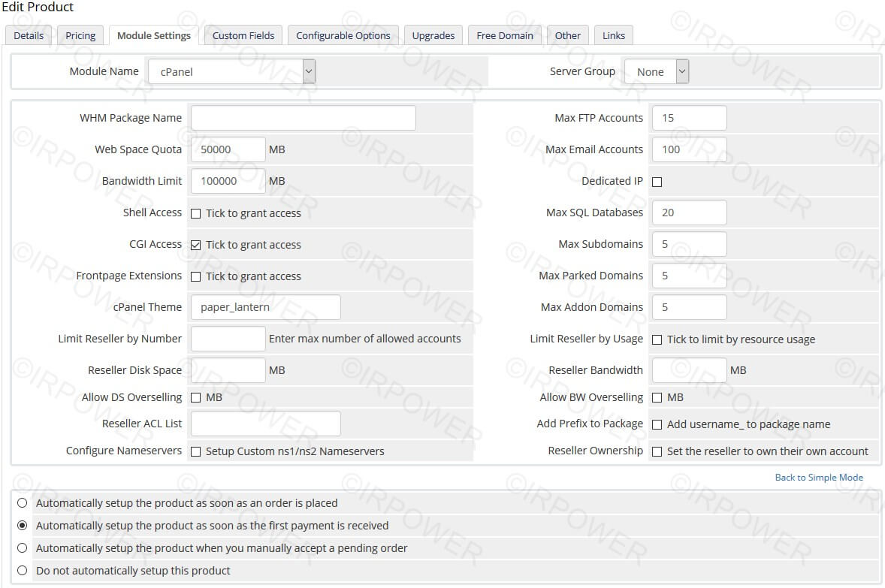Check Limit Reseller by Usage box

[657, 339]
